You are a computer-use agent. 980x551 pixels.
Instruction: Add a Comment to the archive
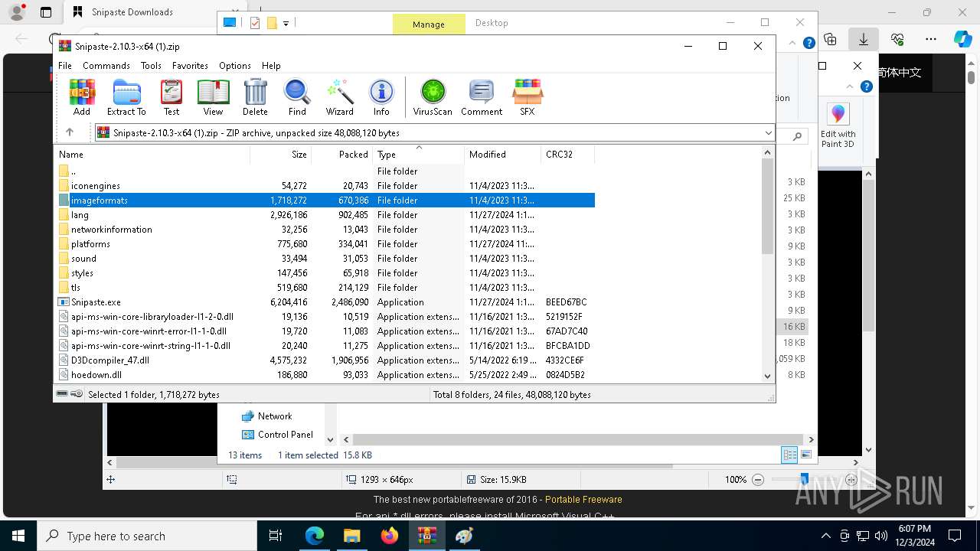click(482, 97)
